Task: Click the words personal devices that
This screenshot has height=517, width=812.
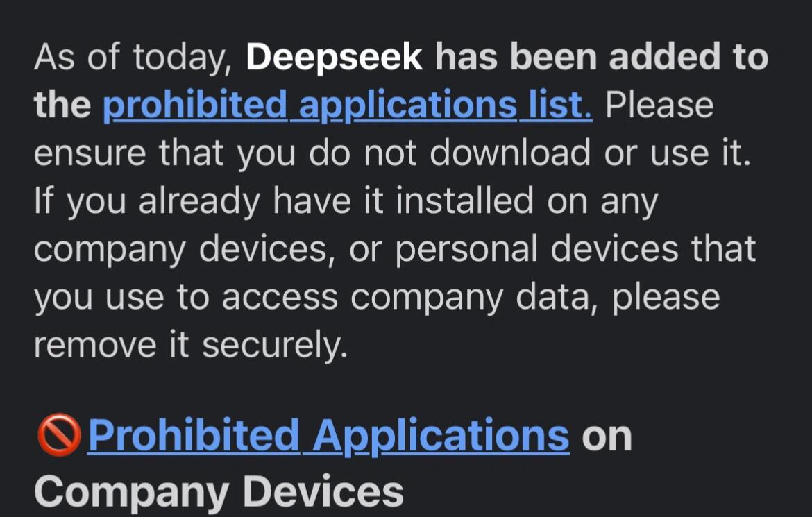Action: coord(576,250)
